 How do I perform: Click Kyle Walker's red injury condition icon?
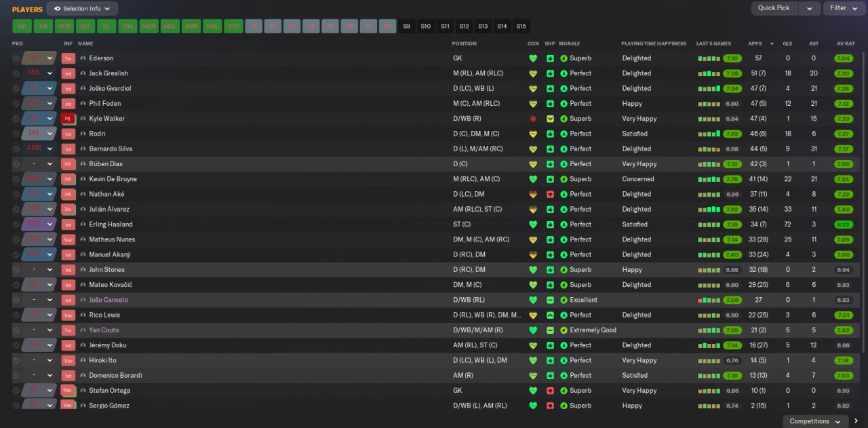tap(533, 119)
